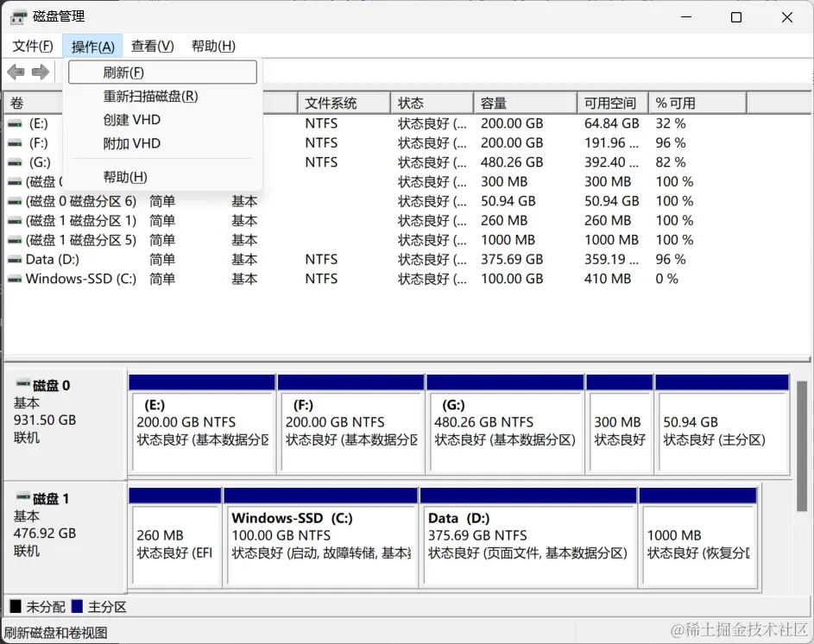The height and width of the screenshot is (644, 814).
Task: Select the Windows-SSD (C:) row text
Action: point(81,279)
